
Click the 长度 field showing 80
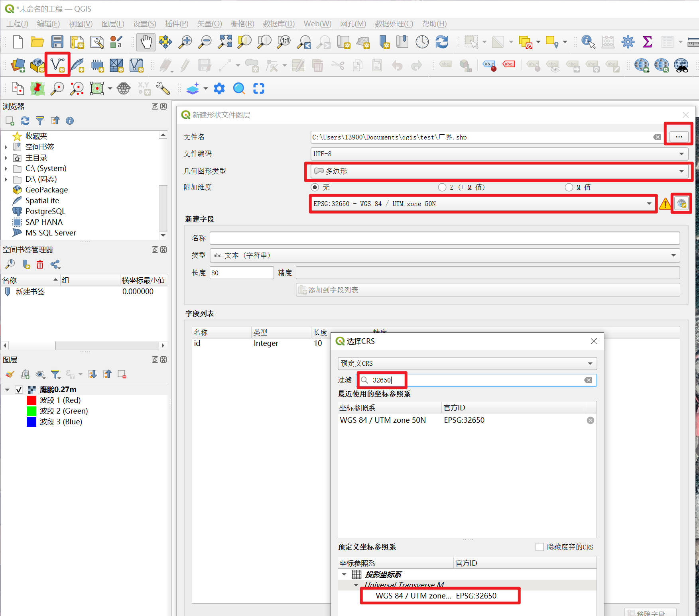pos(242,273)
